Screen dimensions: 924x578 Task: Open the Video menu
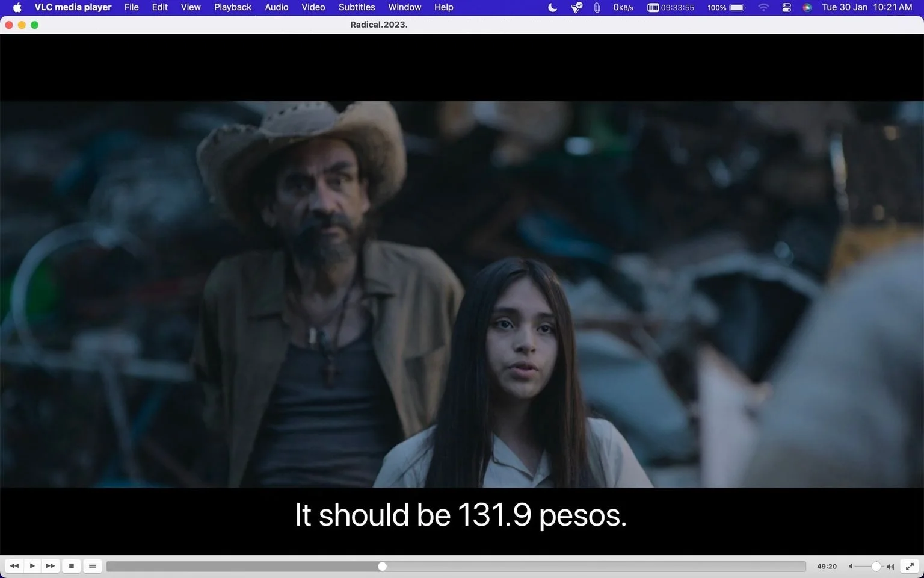(313, 7)
